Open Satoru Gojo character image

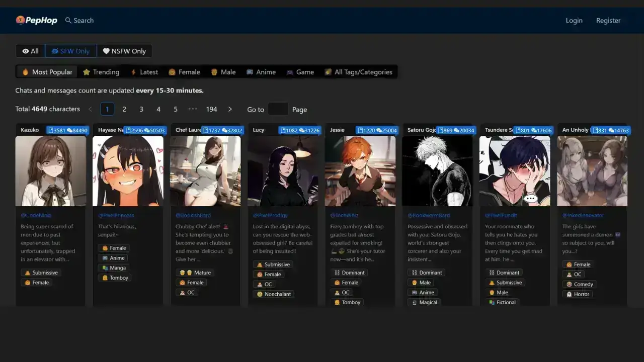click(438, 171)
